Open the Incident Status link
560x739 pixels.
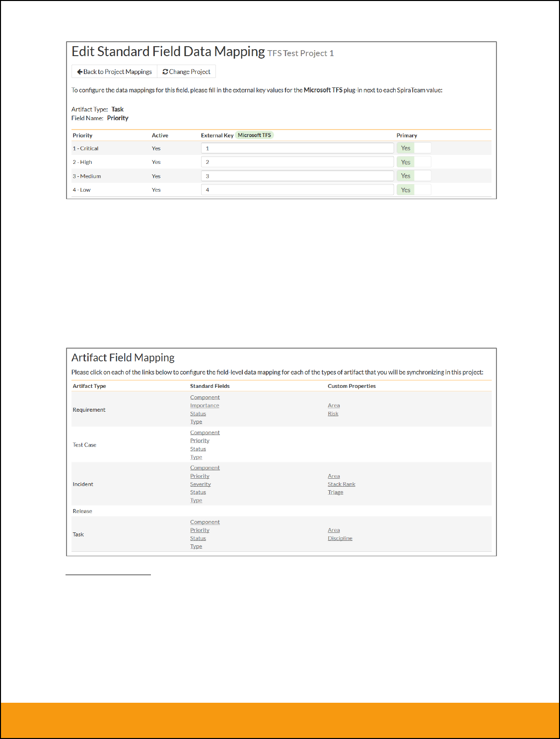click(198, 492)
